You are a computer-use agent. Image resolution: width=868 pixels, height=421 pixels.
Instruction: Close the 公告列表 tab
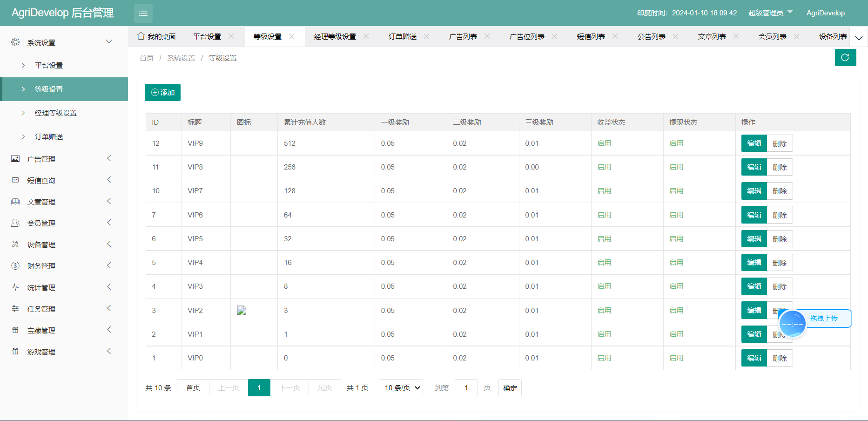point(676,36)
